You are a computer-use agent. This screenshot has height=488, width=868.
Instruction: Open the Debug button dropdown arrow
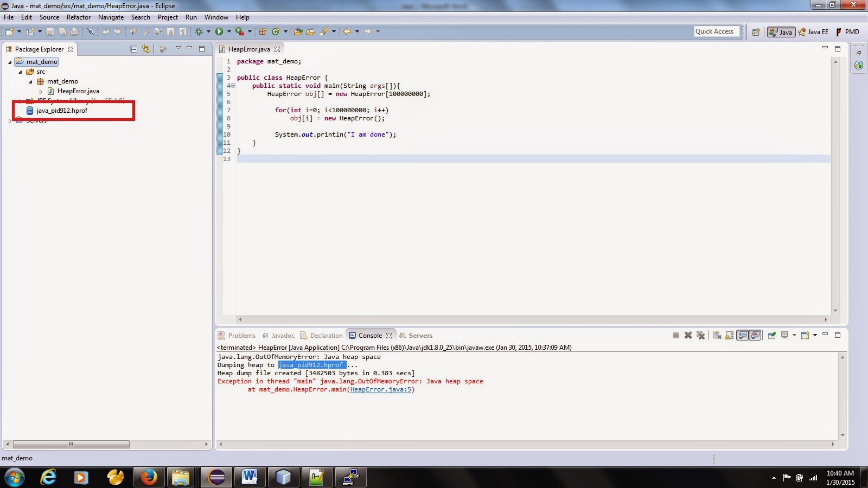point(208,31)
